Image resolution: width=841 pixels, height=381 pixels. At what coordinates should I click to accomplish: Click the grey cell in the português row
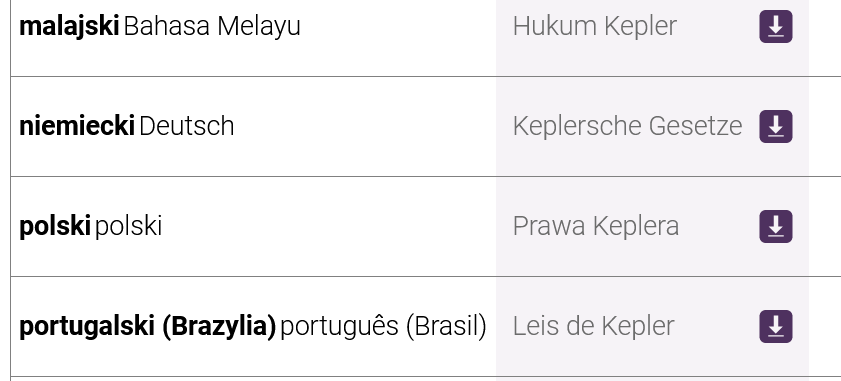[652, 327]
